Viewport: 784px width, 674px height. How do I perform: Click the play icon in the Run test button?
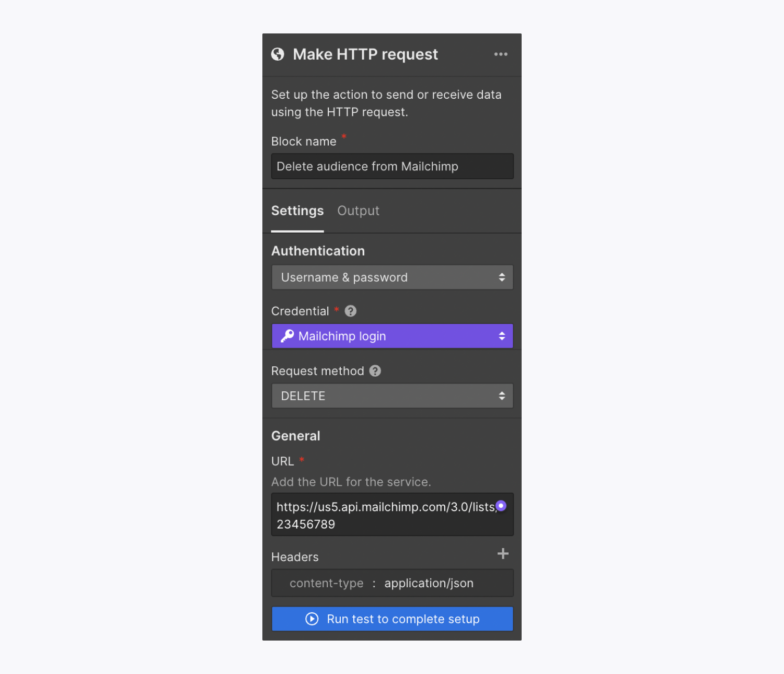(312, 619)
